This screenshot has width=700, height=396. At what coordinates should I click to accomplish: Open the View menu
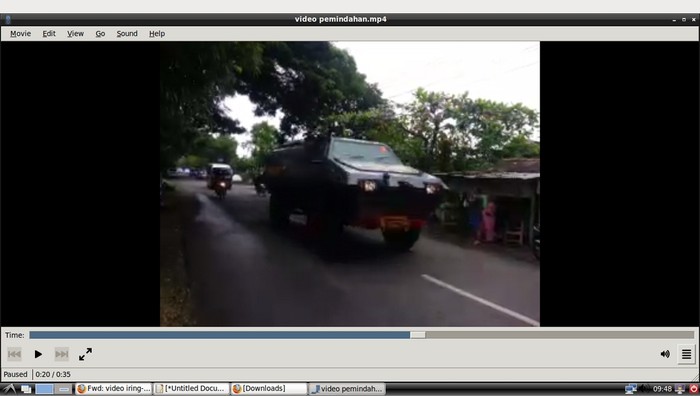(75, 33)
